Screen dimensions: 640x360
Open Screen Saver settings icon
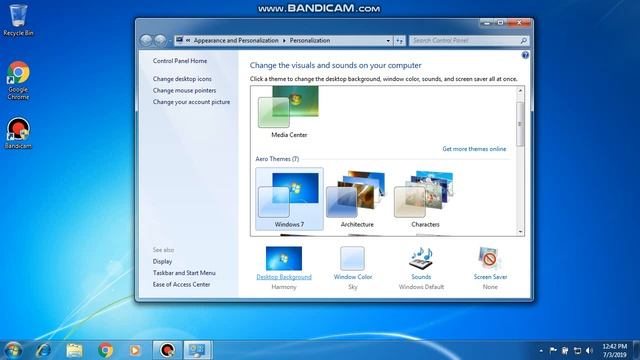(x=489, y=258)
